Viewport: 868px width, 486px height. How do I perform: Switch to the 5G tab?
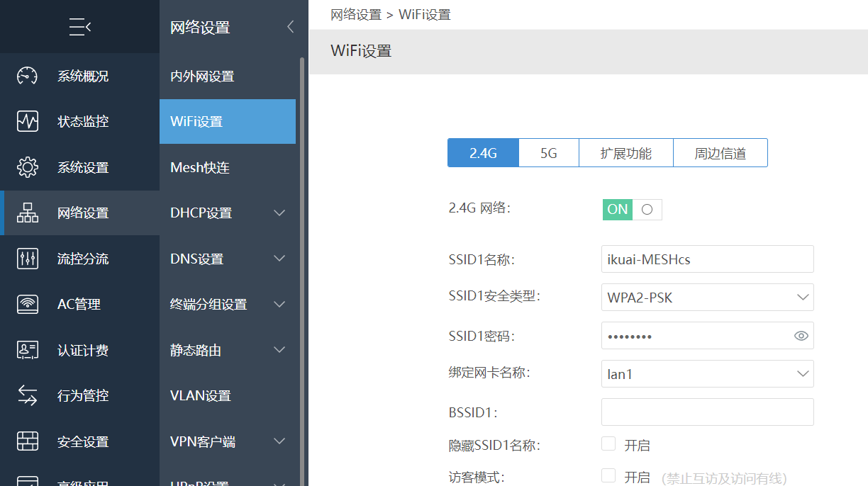click(x=549, y=152)
